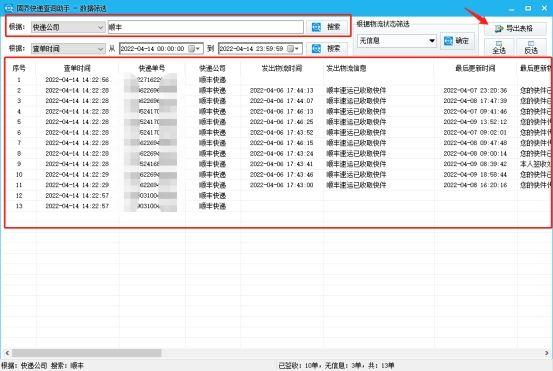Click last update cell 2022-04-09 18:58:44
The image size is (553, 371).
(x=475, y=175)
